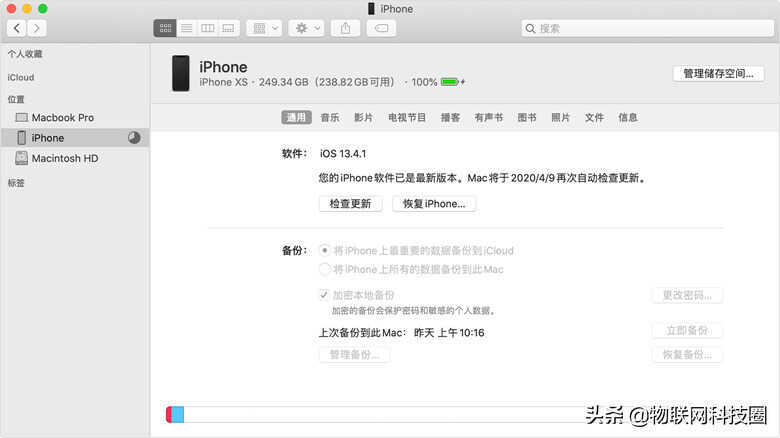Click the 立即备份 button
This screenshot has height=438, width=780.
click(x=687, y=330)
